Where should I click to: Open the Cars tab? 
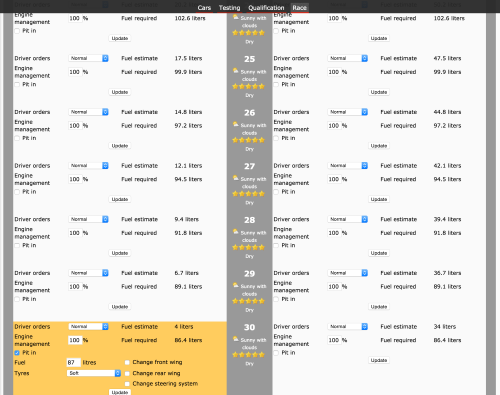[204, 8]
